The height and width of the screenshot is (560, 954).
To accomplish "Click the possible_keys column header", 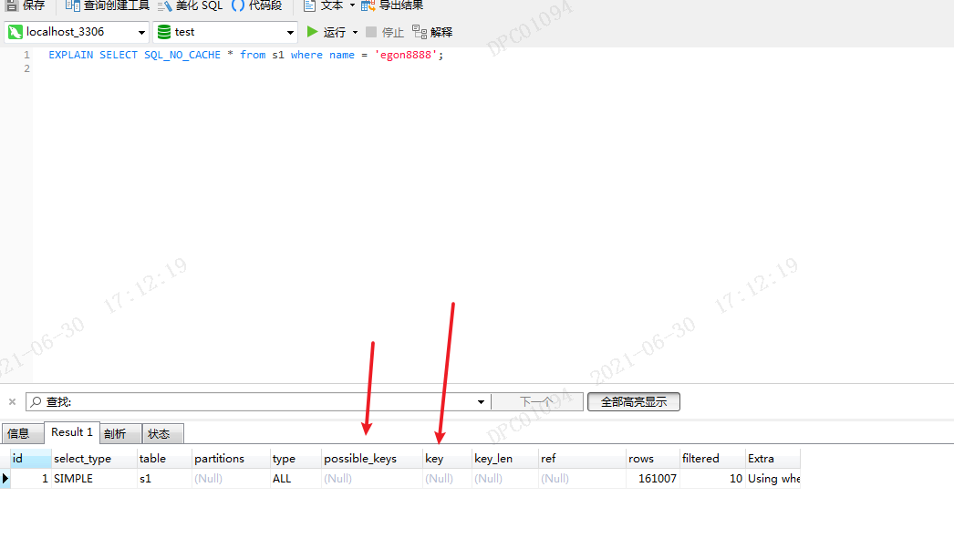I will (x=372, y=459).
